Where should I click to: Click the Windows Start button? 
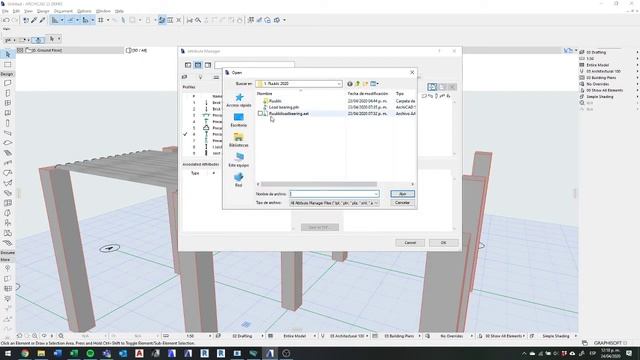8,353
